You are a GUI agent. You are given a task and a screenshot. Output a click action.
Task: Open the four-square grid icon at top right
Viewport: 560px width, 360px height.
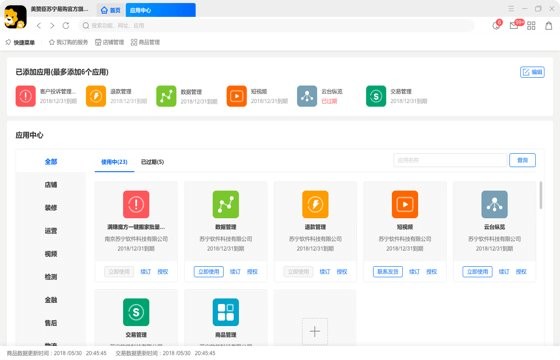tap(531, 26)
